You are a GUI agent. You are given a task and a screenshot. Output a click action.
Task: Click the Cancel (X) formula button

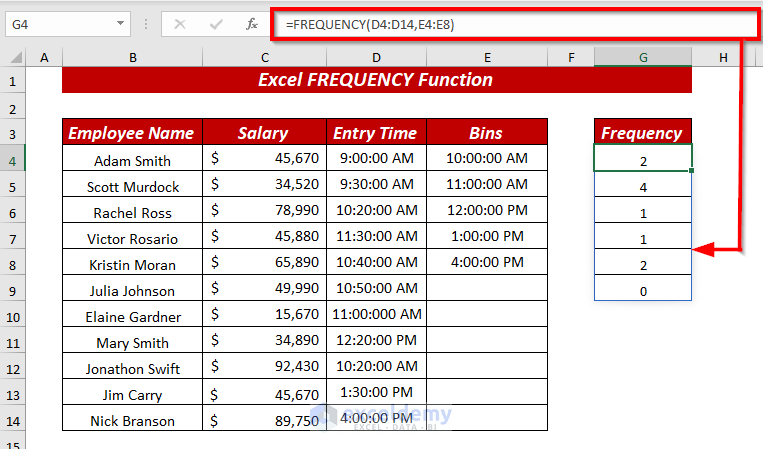point(181,23)
